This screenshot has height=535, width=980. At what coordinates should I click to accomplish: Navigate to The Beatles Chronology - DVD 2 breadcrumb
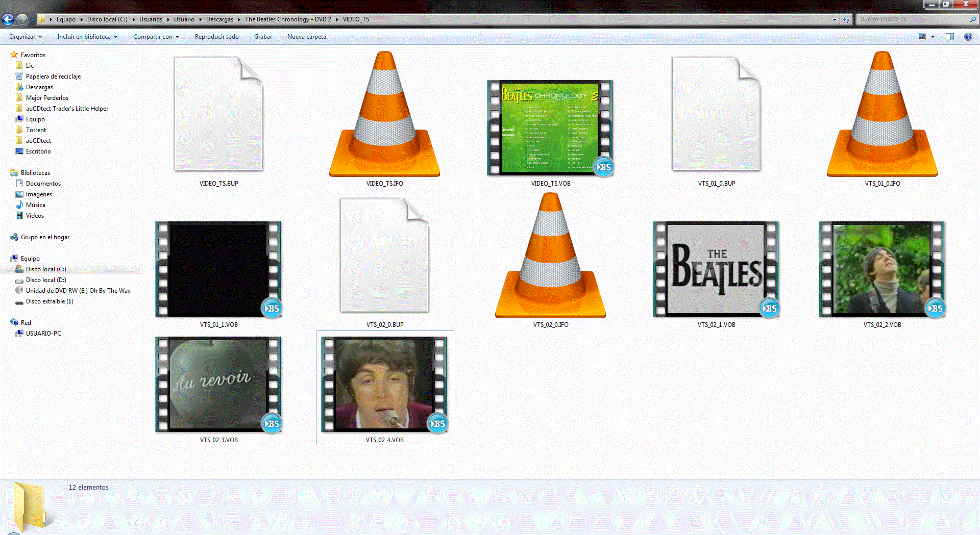pos(288,19)
